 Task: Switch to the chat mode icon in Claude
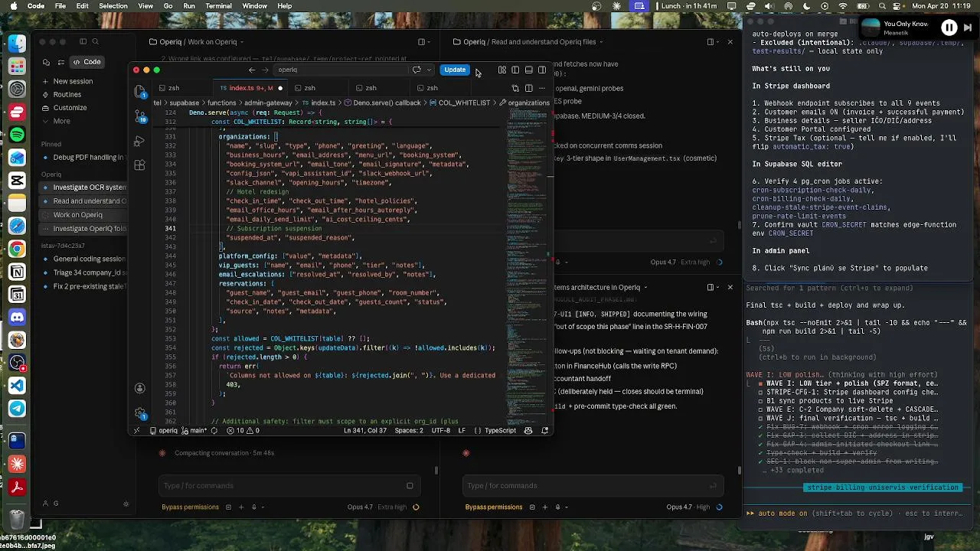(x=47, y=62)
